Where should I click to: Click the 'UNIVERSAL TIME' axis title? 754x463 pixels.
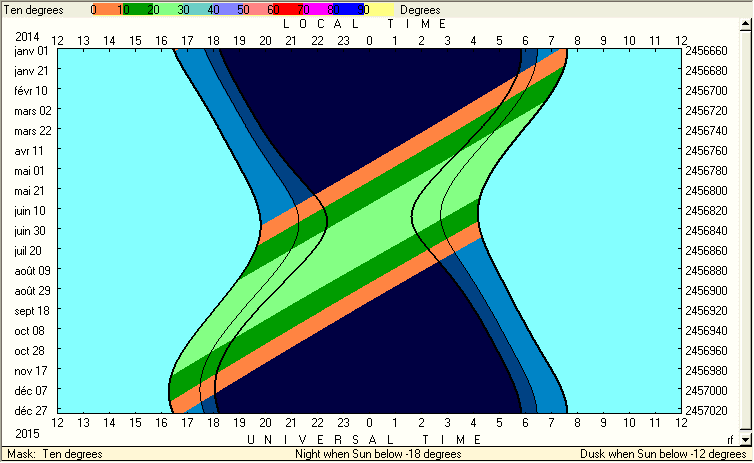coord(364,439)
